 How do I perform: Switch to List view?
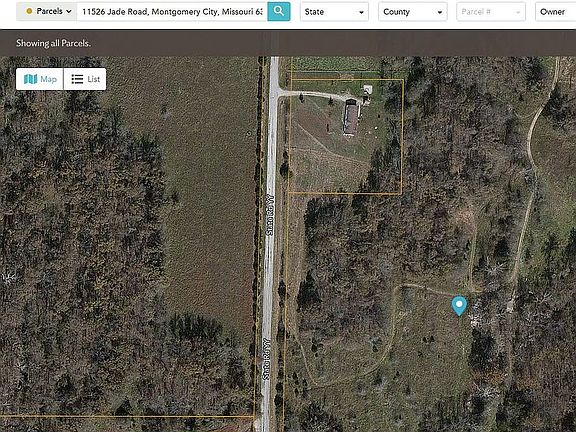[x=85, y=79]
